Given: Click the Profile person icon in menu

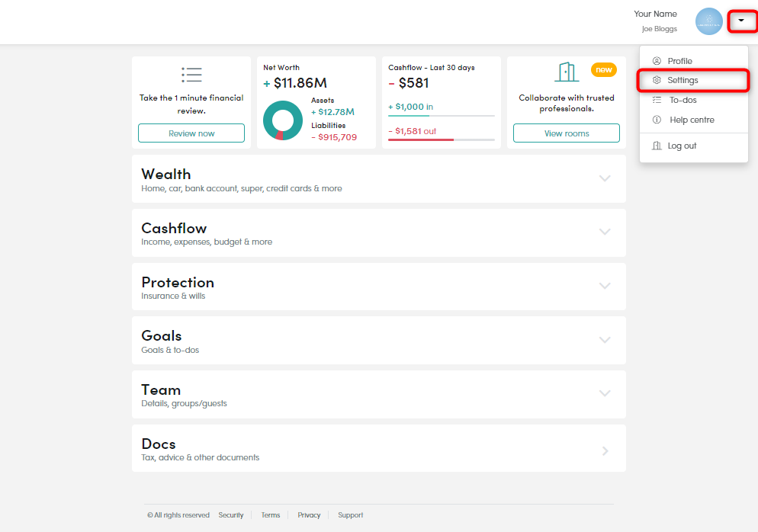Looking at the screenshot, I should [657, 61].
